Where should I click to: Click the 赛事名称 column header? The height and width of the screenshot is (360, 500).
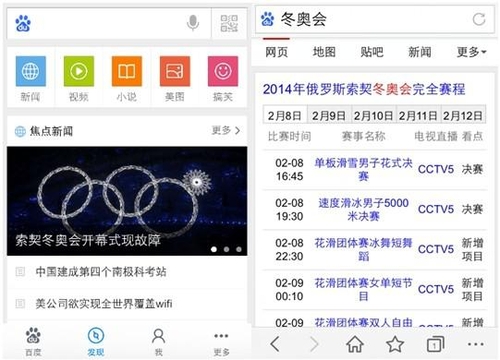364,136
